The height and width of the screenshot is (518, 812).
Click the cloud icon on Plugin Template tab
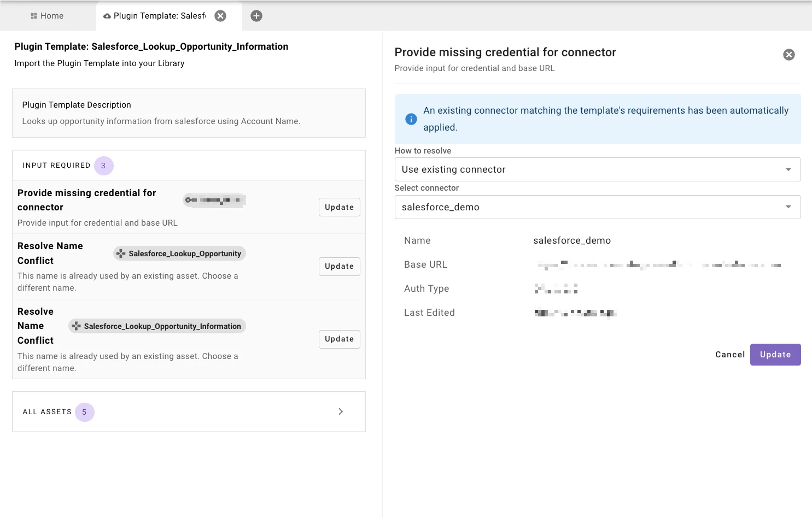tap(107, 16)
